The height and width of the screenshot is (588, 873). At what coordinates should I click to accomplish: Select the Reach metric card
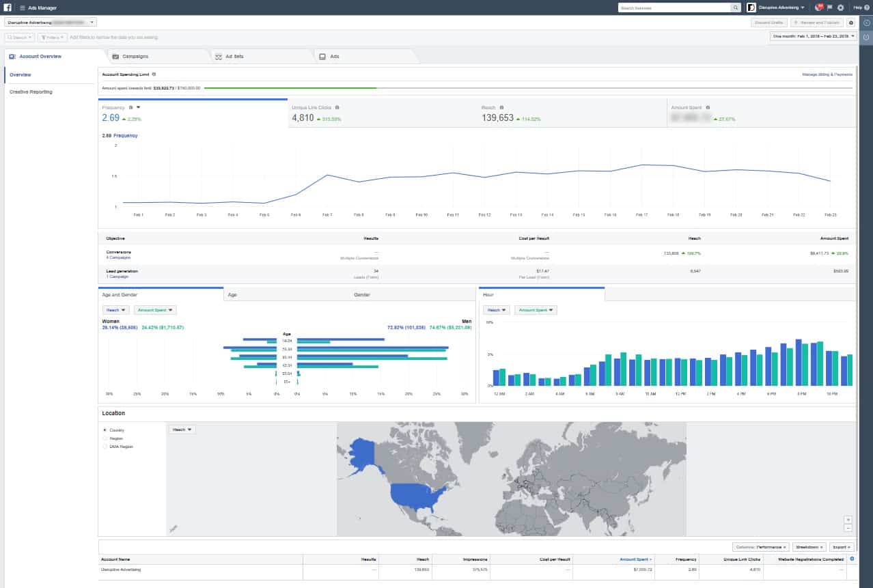tap(571, 113)
